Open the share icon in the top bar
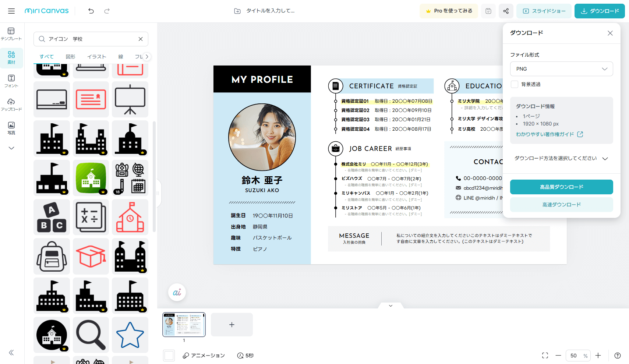629x364 pixels. (x=506, y=11)
